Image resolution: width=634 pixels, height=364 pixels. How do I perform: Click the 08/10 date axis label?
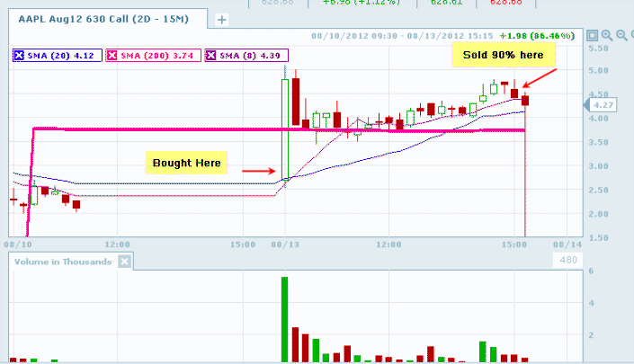(18, 244)
